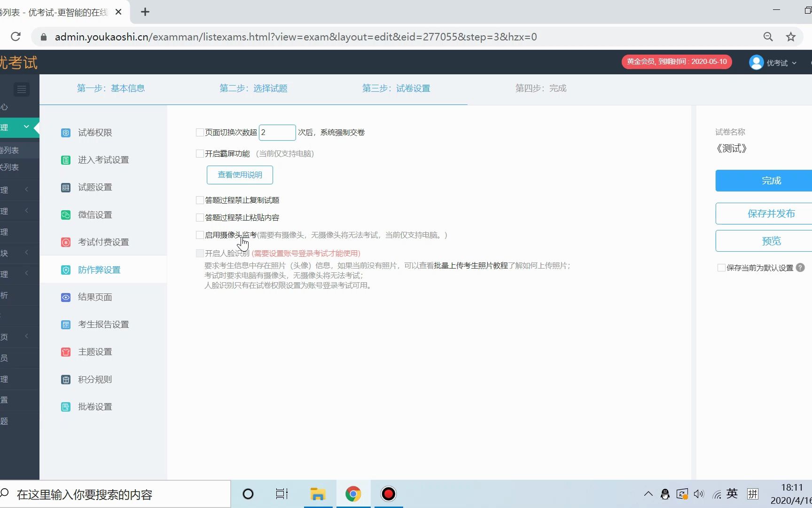Check 保存当前为默认设置 box
This screenshot has height=508, width=812.
click(x=721, y=268)
